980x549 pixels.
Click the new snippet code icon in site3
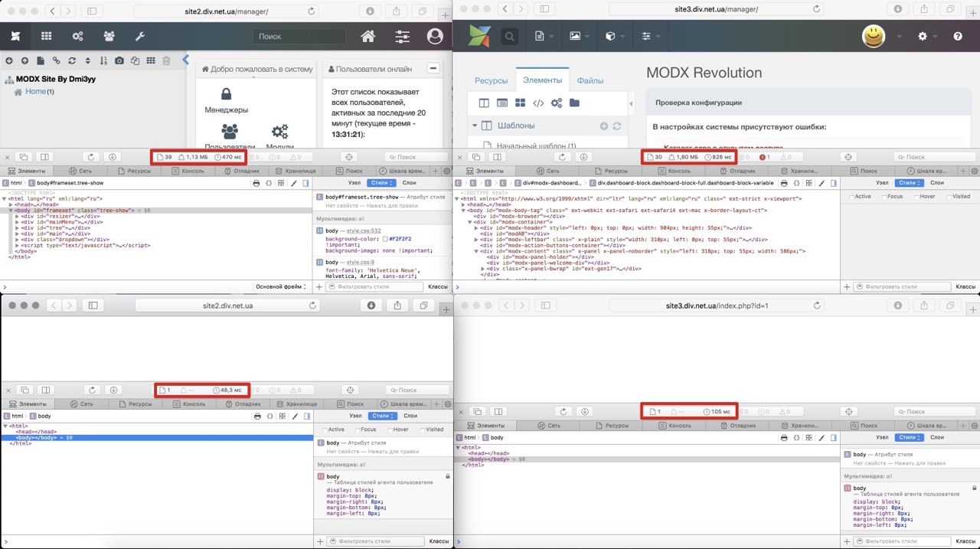538,103
